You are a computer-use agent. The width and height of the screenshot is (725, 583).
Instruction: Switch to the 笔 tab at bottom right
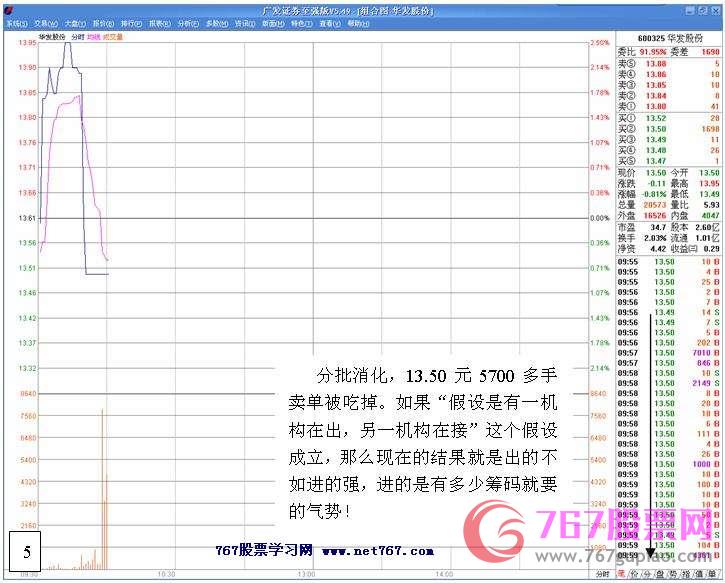pos(621,574)
